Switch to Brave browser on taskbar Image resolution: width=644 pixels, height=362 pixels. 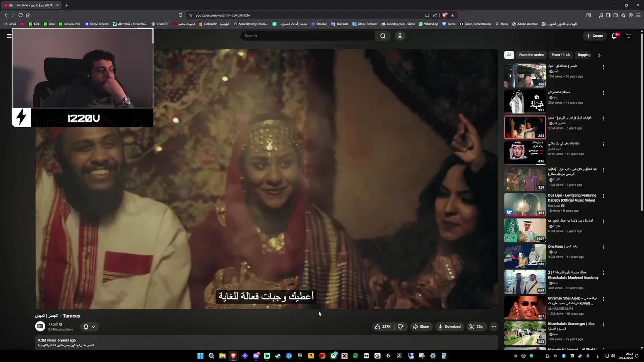tap(233, 356)
